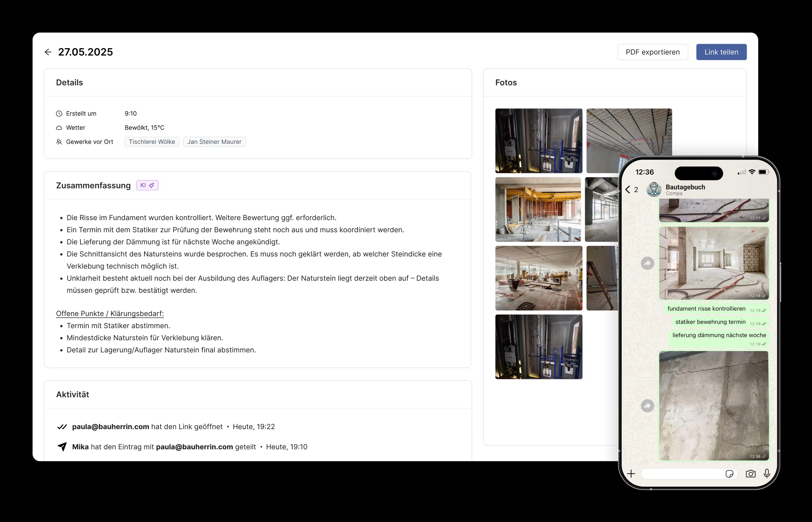Select the Tischlerei Wölke tag
Image resolution: width=812 pixels, height=522 pixels.
tap(152, 142)
